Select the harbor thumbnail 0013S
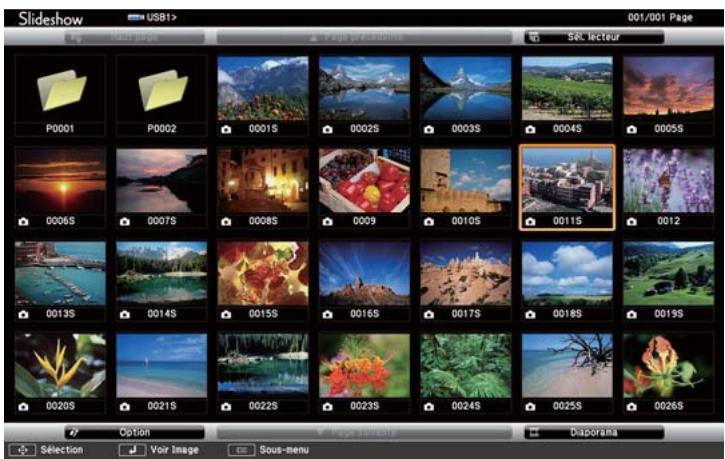 [x=60, y=273]
